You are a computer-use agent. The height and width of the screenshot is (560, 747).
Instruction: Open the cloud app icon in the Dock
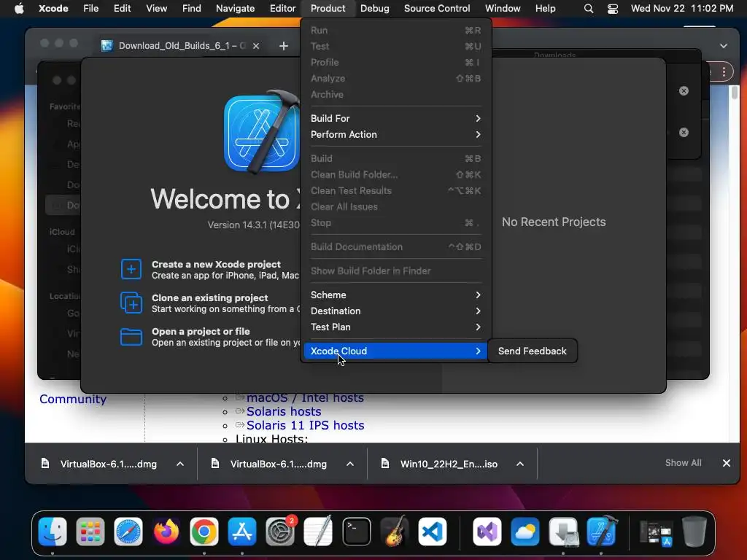[525, 531]
